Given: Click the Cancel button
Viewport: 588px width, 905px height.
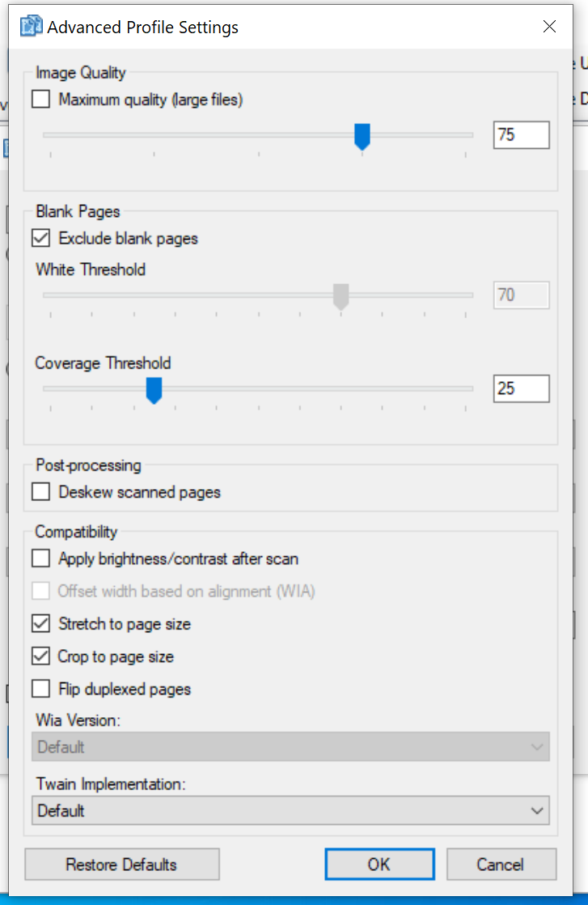Looking at the screenshot, I should (501, 864).
